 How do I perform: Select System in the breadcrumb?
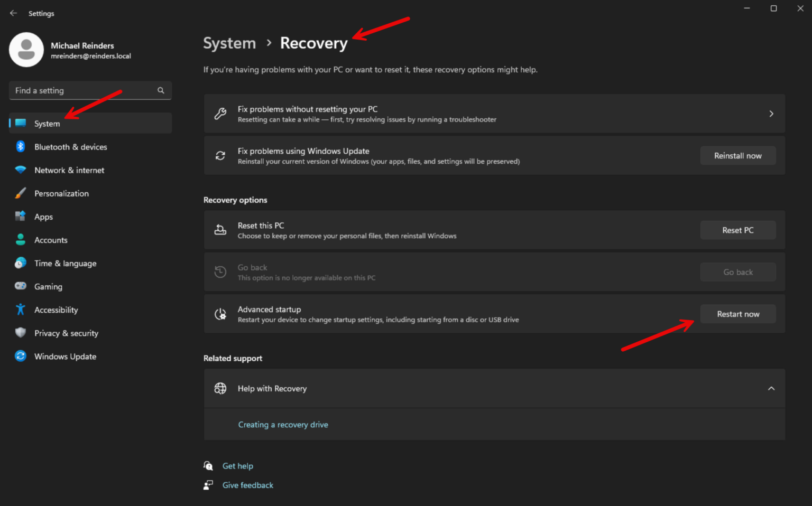[229, 43]
